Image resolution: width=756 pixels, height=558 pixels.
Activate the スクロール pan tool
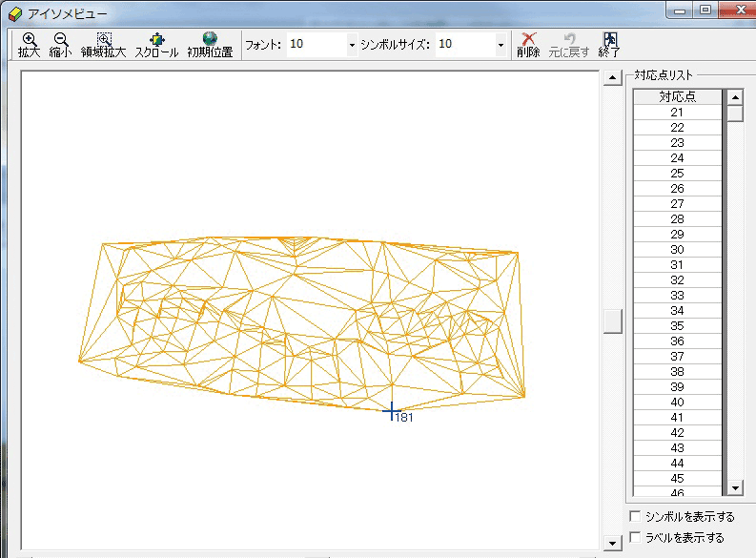156,45
